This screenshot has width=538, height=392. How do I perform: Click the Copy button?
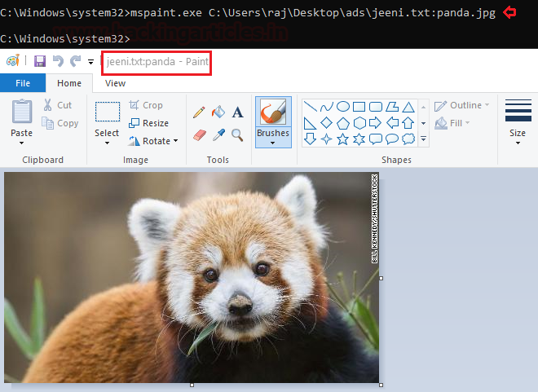coord(60,123)
